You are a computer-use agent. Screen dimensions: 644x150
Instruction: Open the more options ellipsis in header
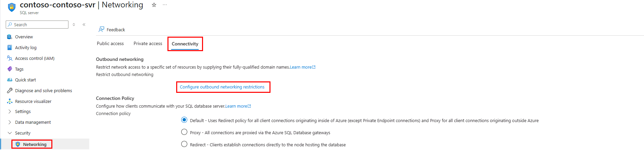coord(165,5)
